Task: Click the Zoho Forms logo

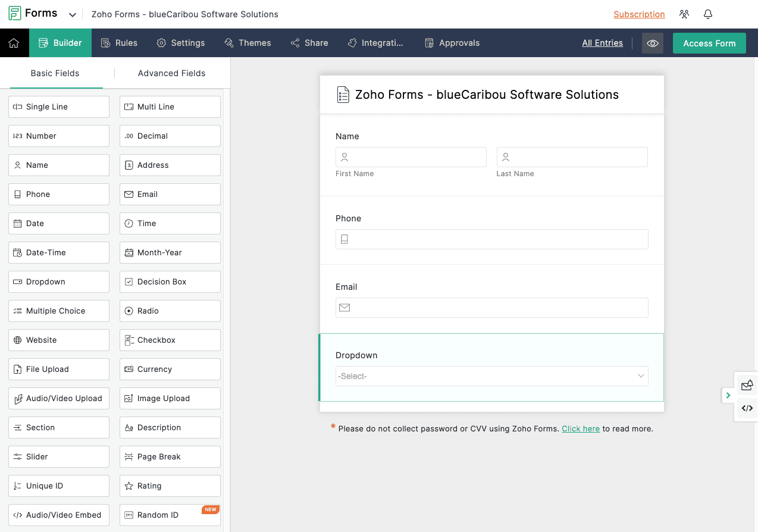Action: coord(15,14)
